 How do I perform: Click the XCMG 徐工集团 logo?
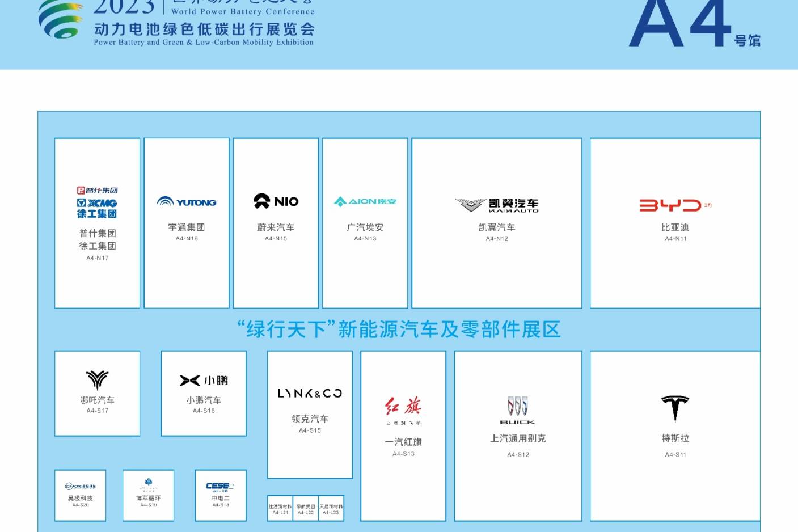coord(97,208)
